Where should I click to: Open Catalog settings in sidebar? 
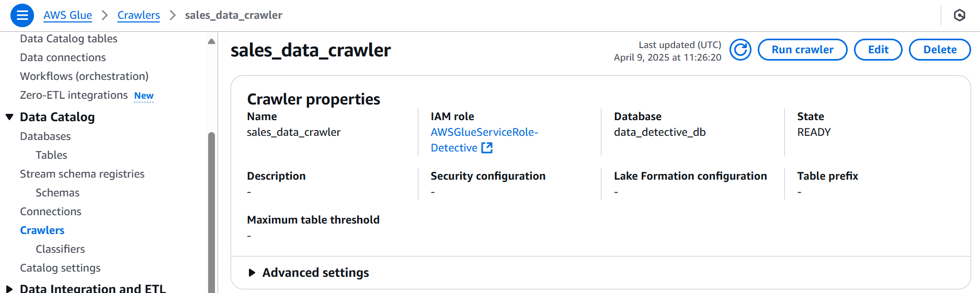[60, 268]
